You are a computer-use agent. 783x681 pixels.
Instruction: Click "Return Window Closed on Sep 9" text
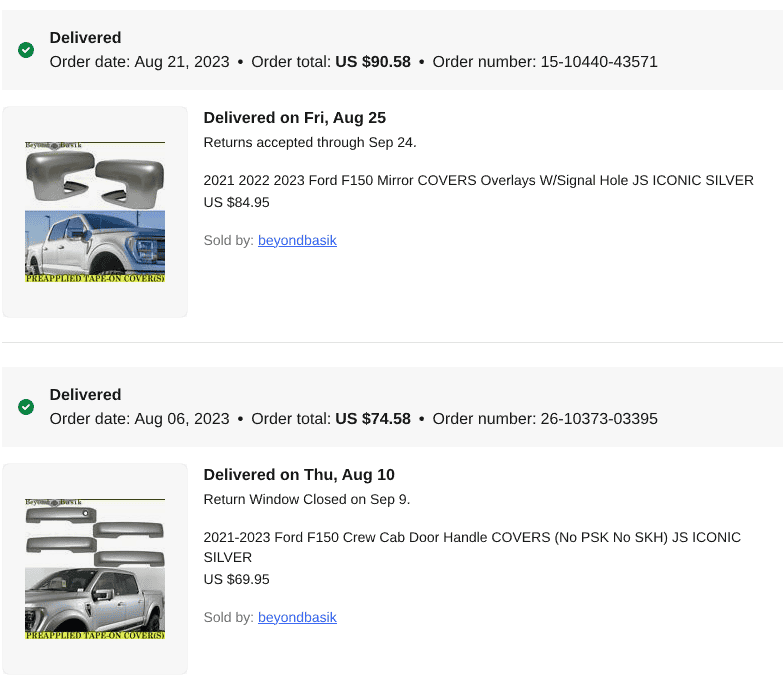pos(306,500)
